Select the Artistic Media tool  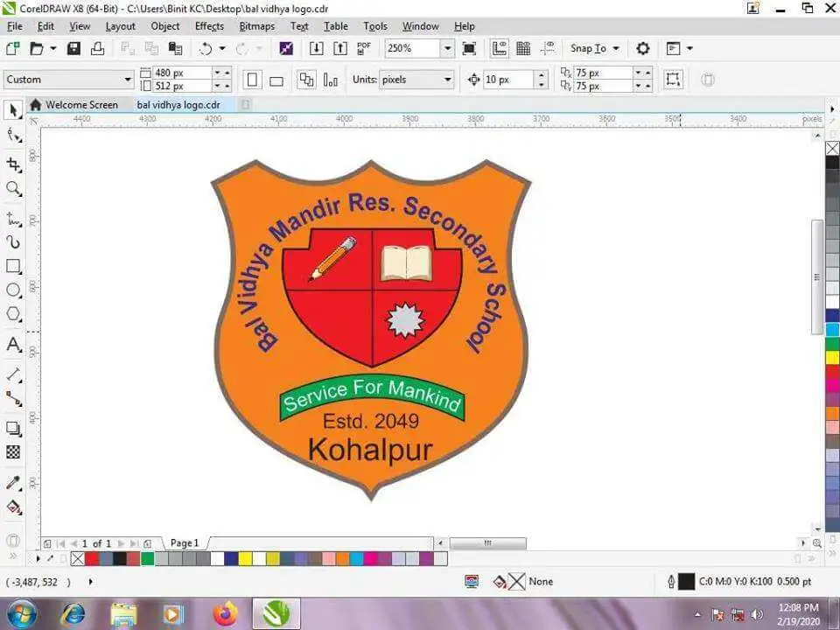(x=13, y=242)
